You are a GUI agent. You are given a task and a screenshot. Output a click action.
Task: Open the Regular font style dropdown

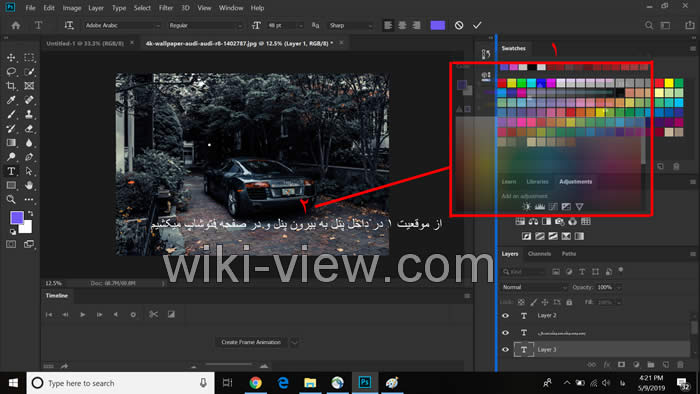point(205,25)
